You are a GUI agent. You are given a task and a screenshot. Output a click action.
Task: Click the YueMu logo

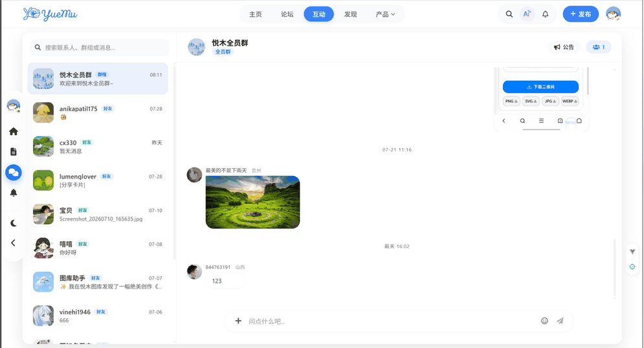point(50,14)
